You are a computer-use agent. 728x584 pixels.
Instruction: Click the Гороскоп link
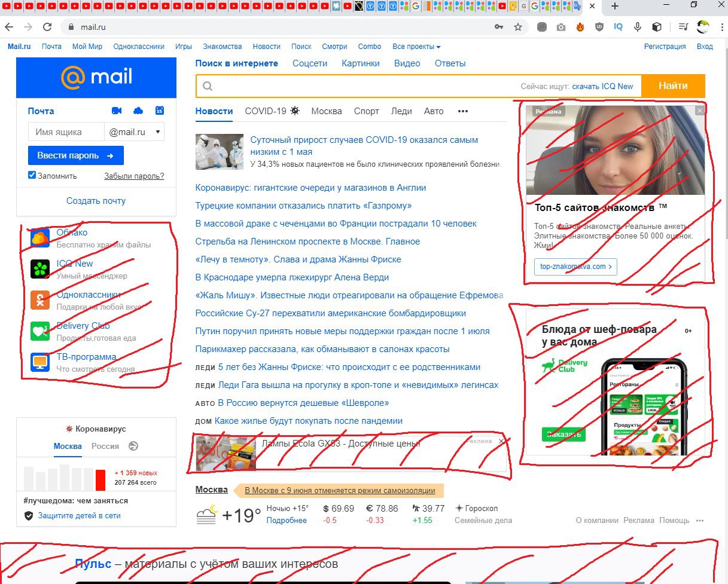pos(480,508)
